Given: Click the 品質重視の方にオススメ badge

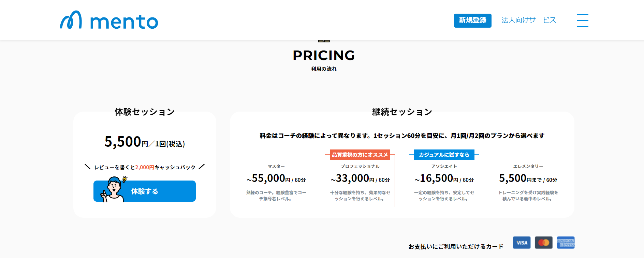Looking at the screenshot, I should pos(360,155).
